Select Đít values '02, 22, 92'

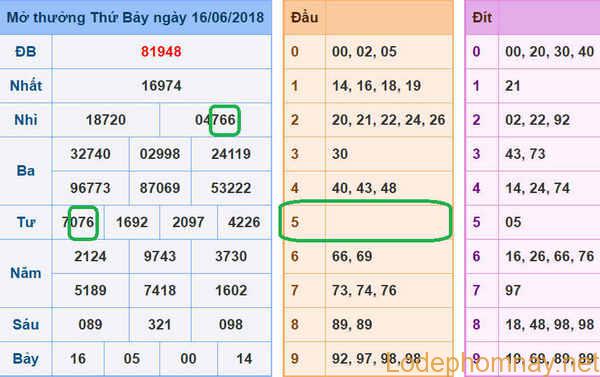tap(538, 120)
